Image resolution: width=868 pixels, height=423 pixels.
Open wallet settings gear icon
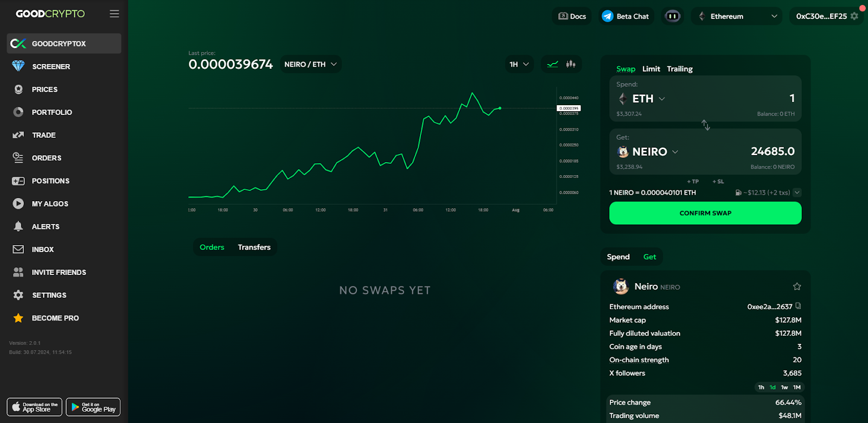pyautogui.click(x=854, y=16)
